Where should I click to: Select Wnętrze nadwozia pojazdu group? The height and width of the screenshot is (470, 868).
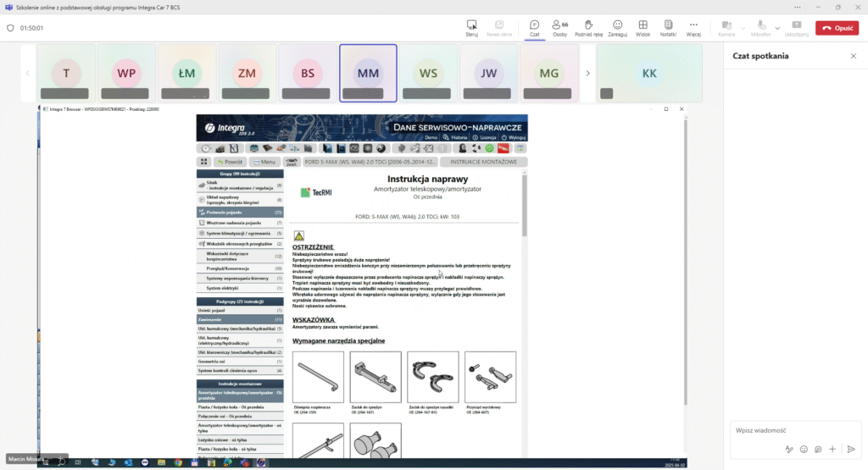coord(240,223)
